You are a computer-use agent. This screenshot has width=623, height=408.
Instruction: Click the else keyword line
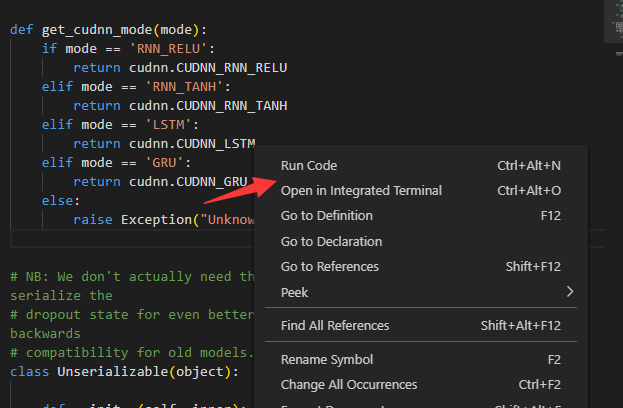[x=61, y=201]
